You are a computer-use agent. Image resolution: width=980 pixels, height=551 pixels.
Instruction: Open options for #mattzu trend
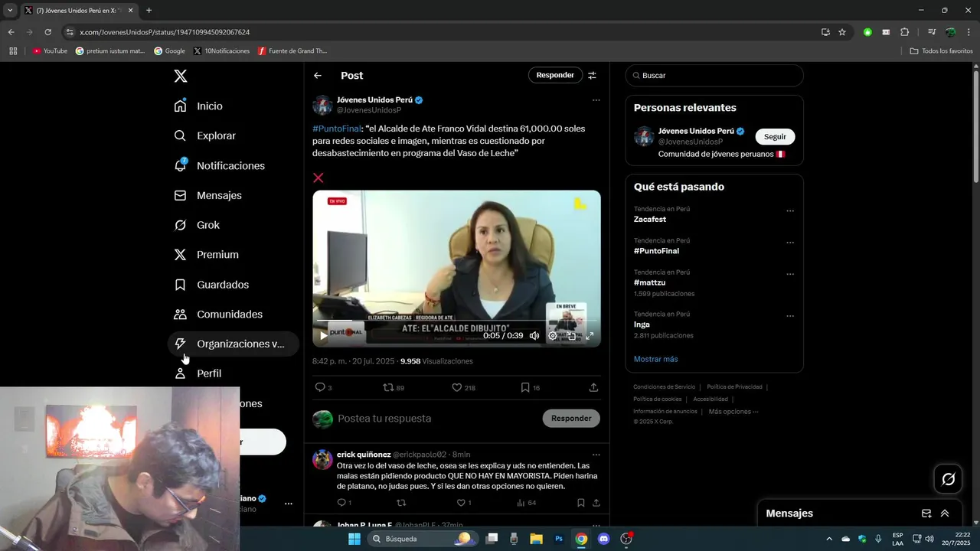click(790, 274)
